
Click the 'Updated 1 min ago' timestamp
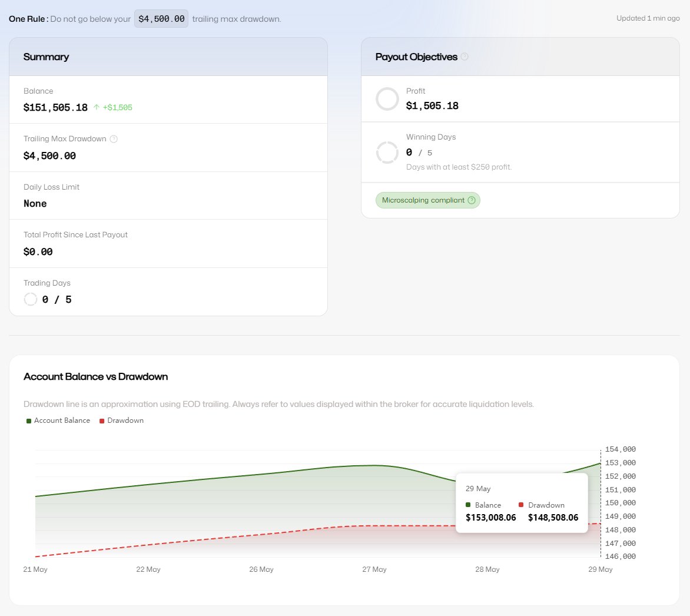[648, 18]
